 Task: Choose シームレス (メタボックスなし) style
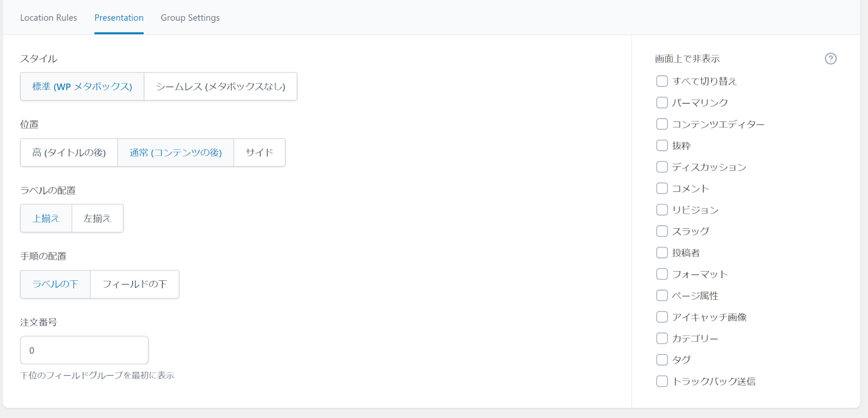pyautogui.click(x=220, y=87)
